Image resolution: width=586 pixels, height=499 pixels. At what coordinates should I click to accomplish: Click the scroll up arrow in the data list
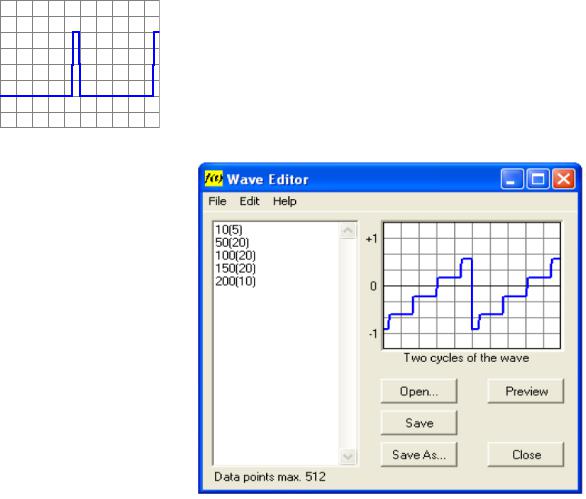point(348,230)
